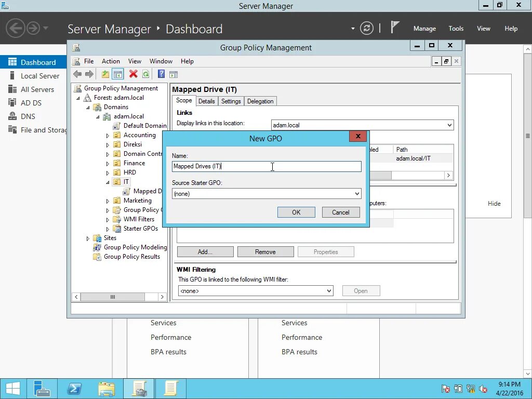Open Server Manager Manage menu

tap(424, 29)
